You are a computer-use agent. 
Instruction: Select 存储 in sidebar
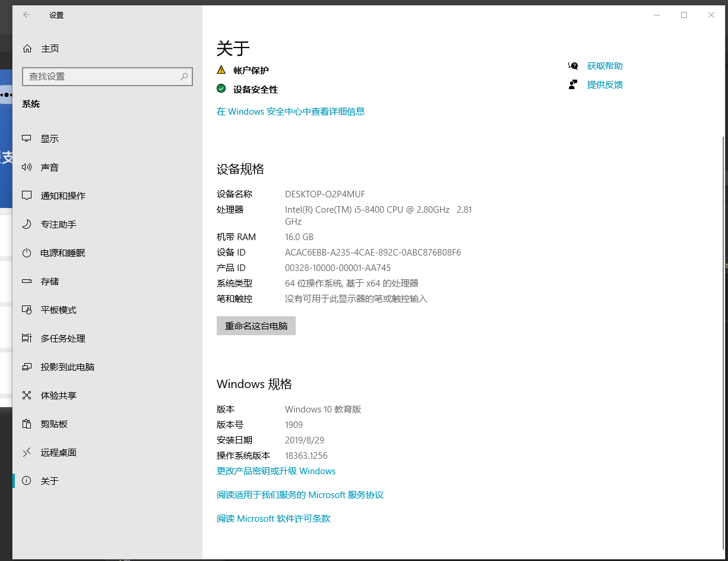coord(107,281)
